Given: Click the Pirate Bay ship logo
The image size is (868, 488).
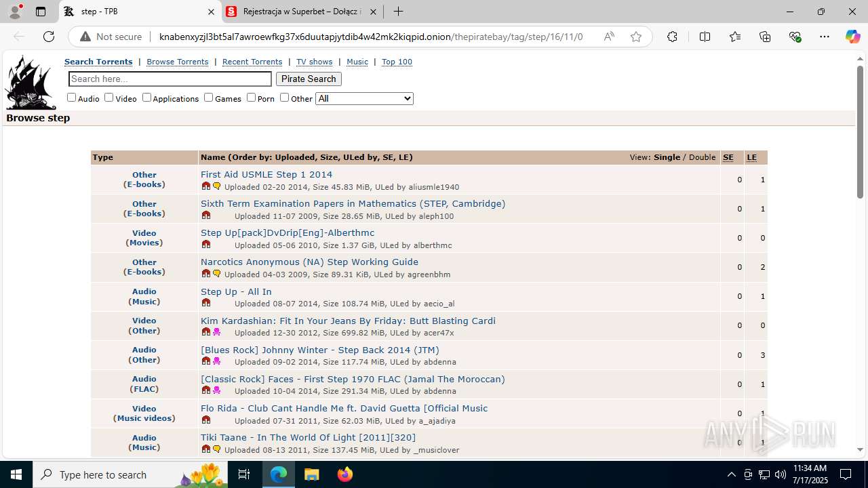Looking at the screenshot, I should point(31,83).
